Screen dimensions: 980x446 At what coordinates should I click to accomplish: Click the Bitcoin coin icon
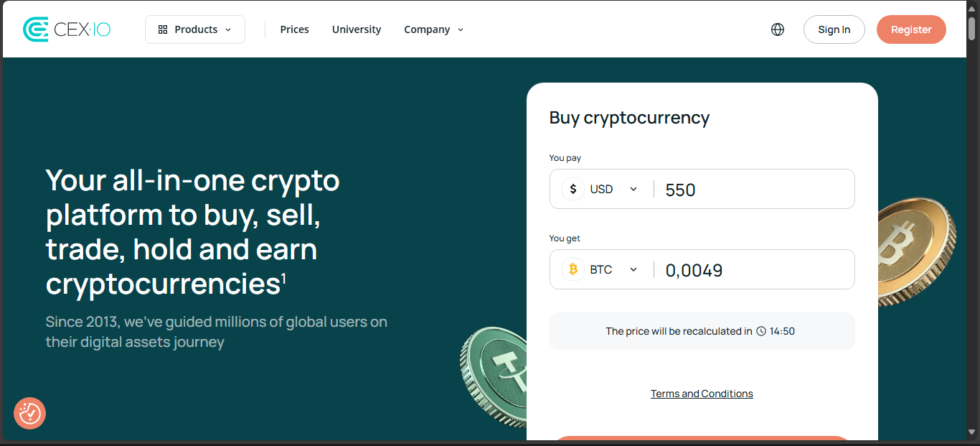(x=573, y=269)
